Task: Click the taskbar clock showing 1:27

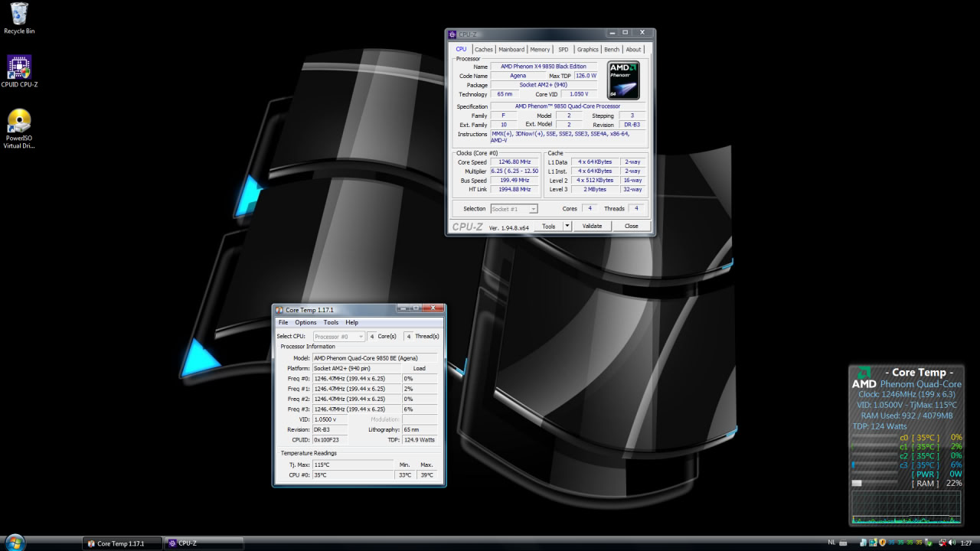Action: 966,543
